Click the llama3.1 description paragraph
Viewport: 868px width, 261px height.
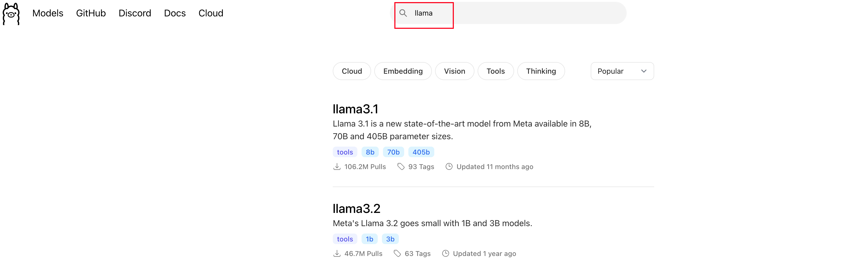click(x=462, y=130)
